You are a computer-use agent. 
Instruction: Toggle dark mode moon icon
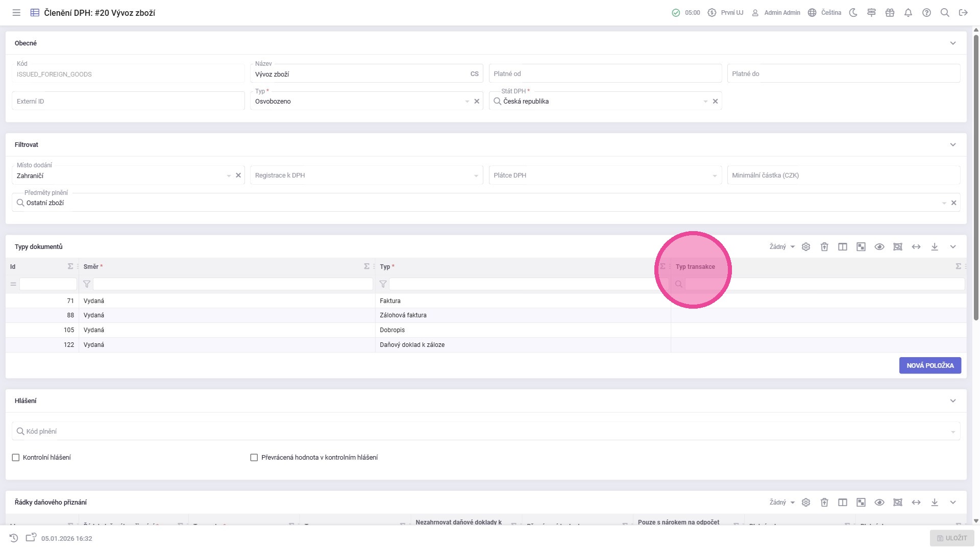coord(853,13)
